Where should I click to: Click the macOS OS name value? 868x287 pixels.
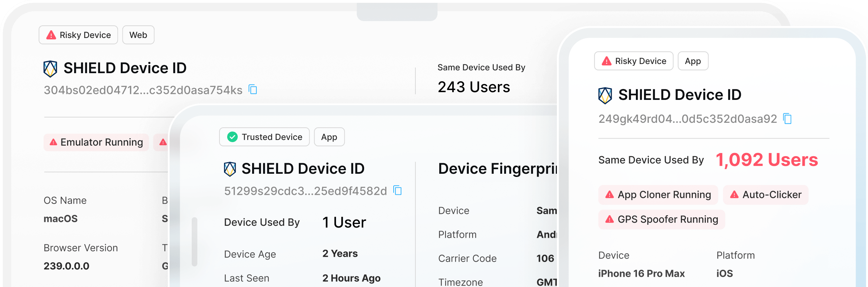point(60,219)
